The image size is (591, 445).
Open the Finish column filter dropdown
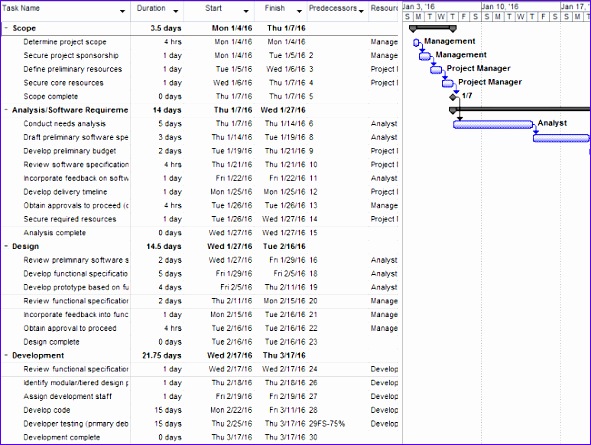pyautogui.click(x=299, y=11)
